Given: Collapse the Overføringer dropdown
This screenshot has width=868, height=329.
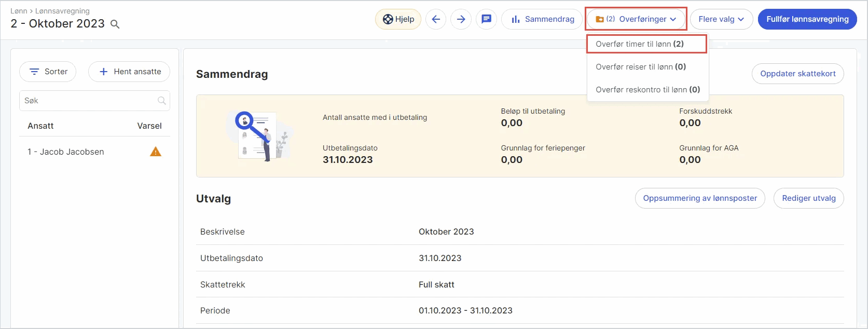Looking at the screenshot, I should [x=636, y=19].
